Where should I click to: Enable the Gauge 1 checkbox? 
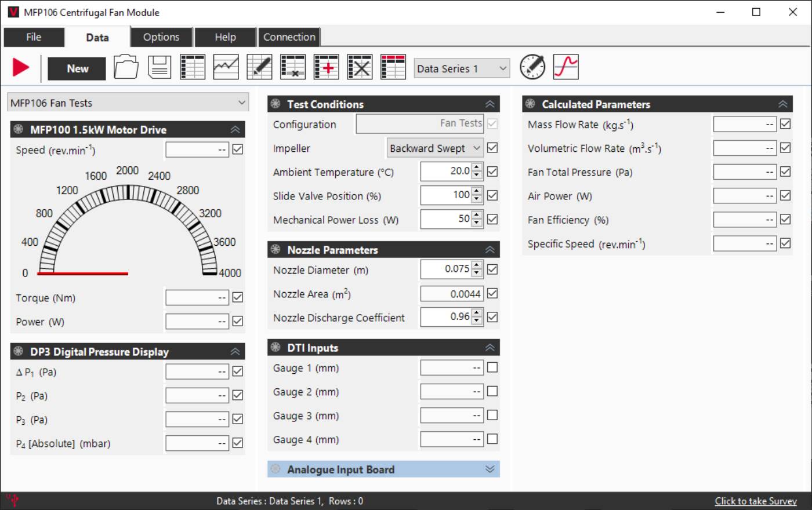click(x=492, y=367)
